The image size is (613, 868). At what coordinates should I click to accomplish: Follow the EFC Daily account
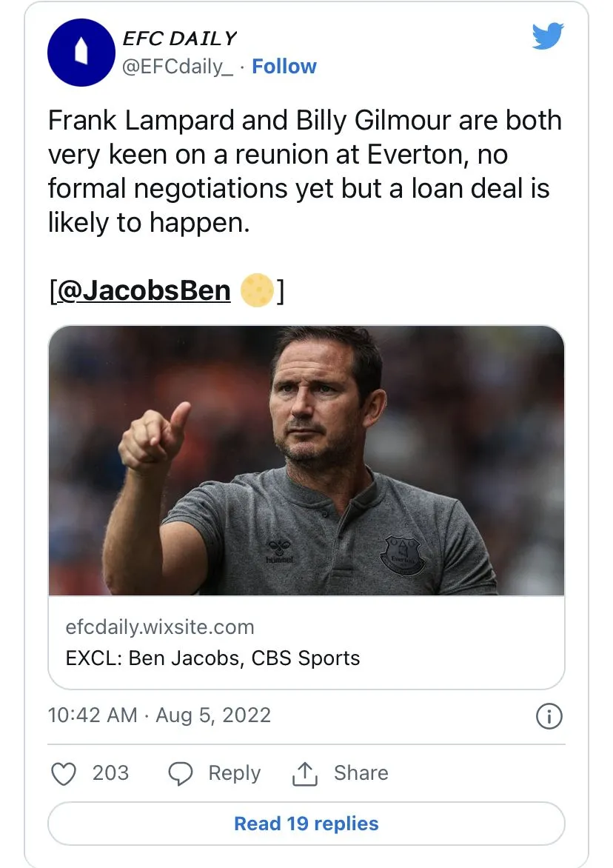(284, 67)
